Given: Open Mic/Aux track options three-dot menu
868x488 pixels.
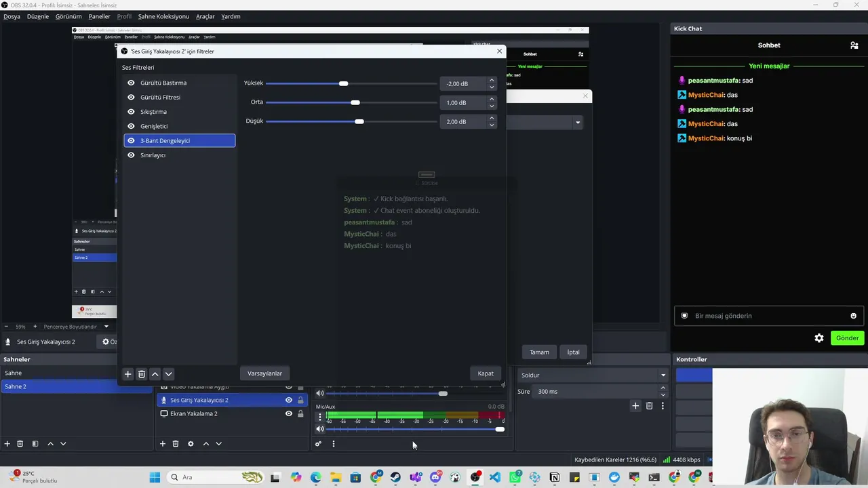Looking at the screenshot, I should tap(320, 417).
